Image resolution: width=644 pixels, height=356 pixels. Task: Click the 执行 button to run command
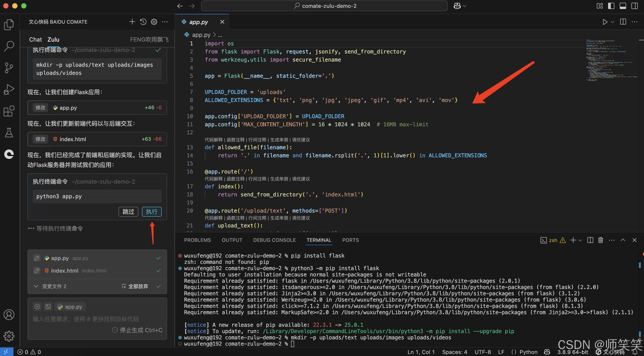point(152,212)
